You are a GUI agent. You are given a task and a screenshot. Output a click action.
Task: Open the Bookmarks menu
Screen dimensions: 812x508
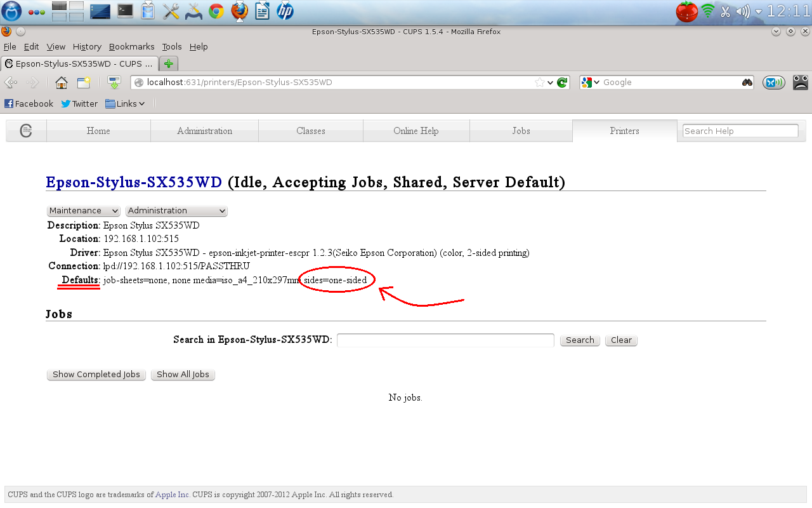click(x=131, y=47)
